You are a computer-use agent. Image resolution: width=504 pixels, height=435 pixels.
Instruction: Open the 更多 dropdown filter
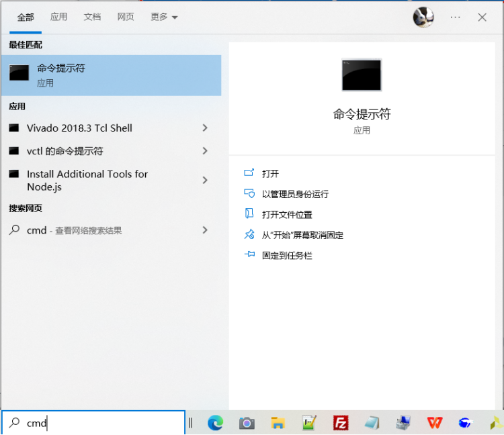(164, 17)
